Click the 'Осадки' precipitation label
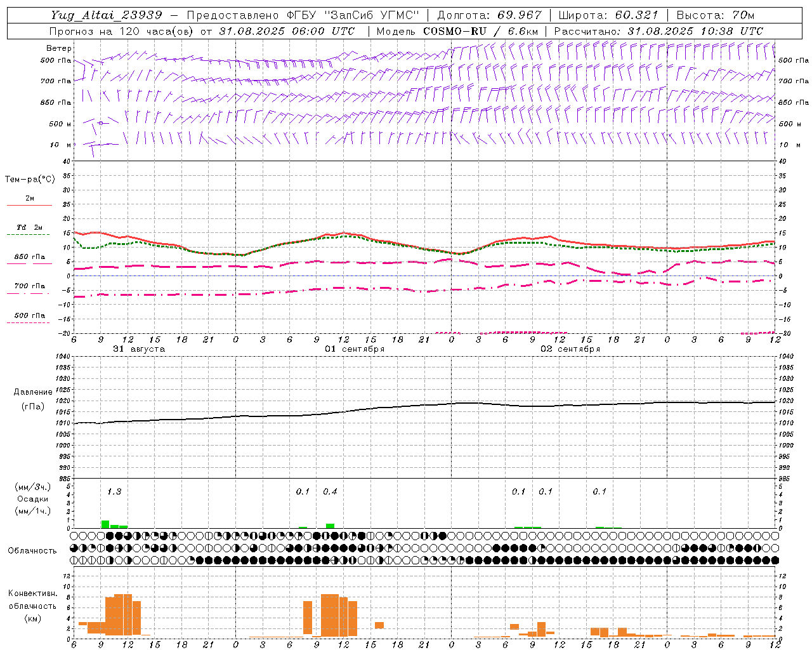Screen dimensions: 812x650 tap(32, 499)
